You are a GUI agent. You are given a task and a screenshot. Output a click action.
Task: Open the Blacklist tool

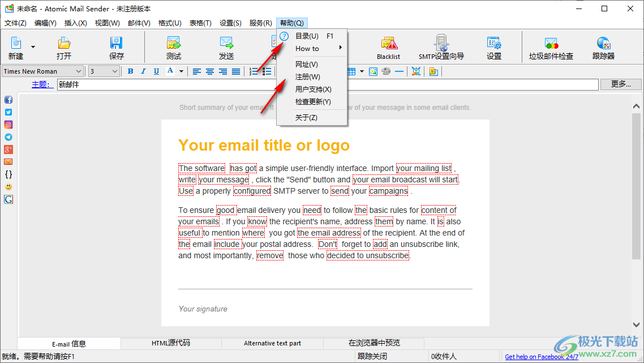click(x=389, y=48)
